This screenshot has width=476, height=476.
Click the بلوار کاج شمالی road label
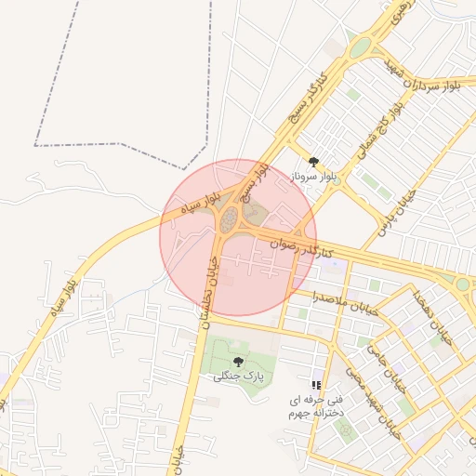click(381, 131)
